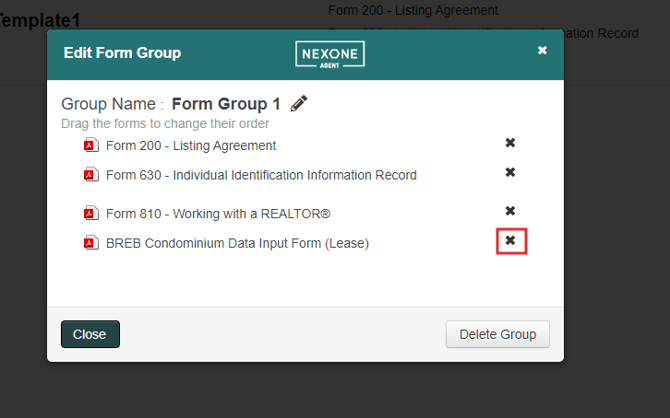The height and width of the screenshot is (418, 670).
Task: Remove BREB Condominium Data Input Form
Action: [510, 240]
